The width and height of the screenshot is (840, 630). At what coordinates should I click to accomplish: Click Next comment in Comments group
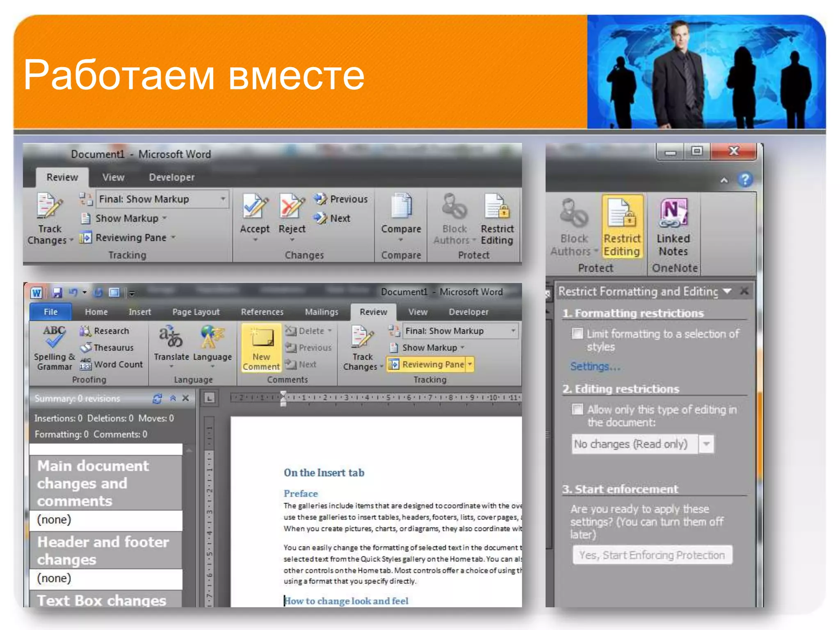301,364
